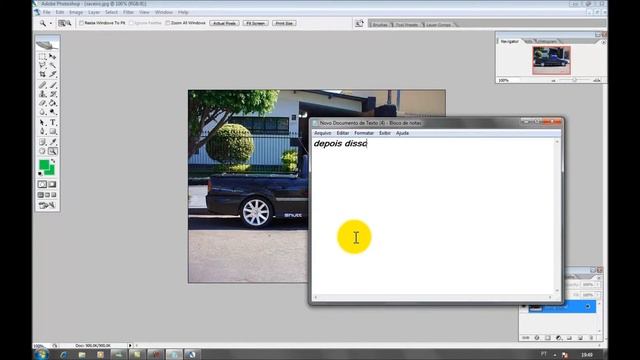Toggle the file browser icon in options bar
This screenshot has height=360, width=640.
(x=359, y=24)
